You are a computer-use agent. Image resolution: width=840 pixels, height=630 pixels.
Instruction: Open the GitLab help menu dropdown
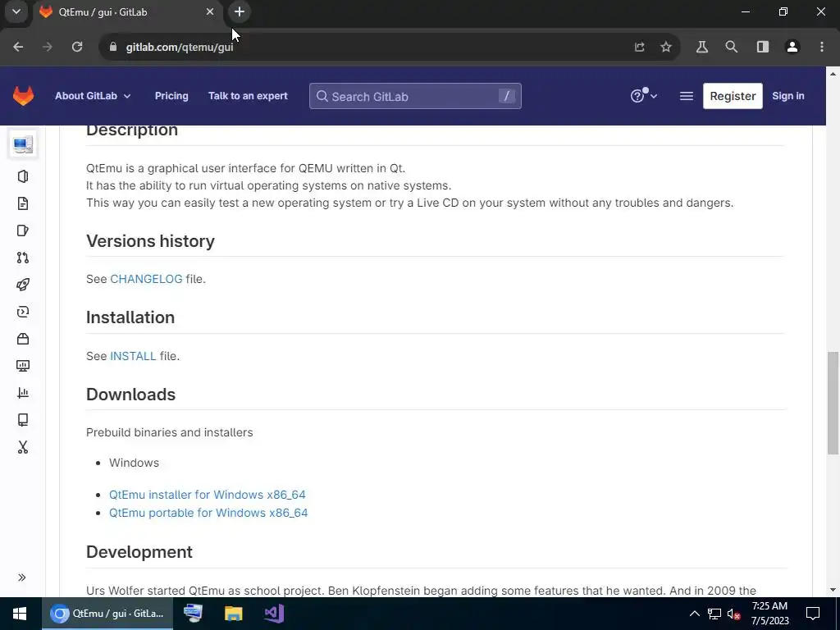click(643, 96)
